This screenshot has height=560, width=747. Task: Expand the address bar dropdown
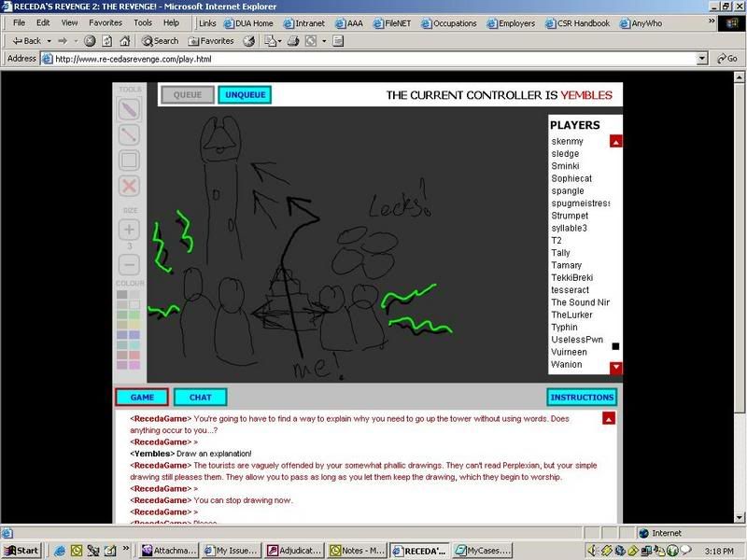coord(702,58)
